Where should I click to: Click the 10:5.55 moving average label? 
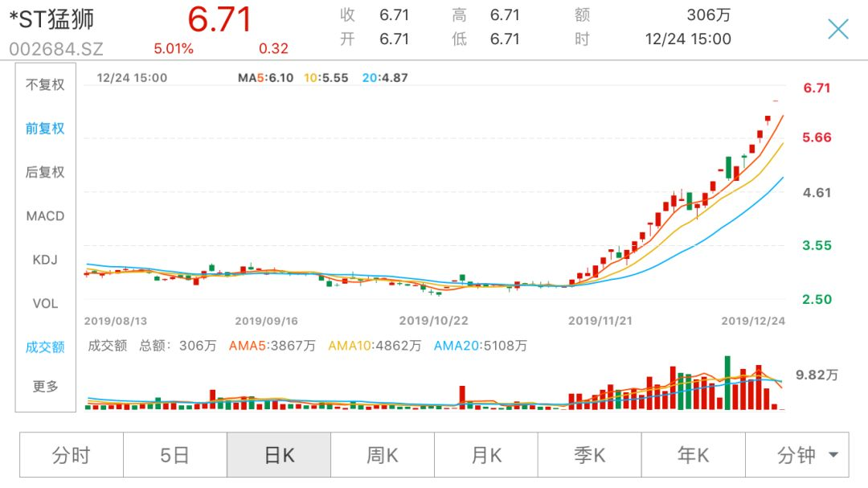(x=326, y=78)
